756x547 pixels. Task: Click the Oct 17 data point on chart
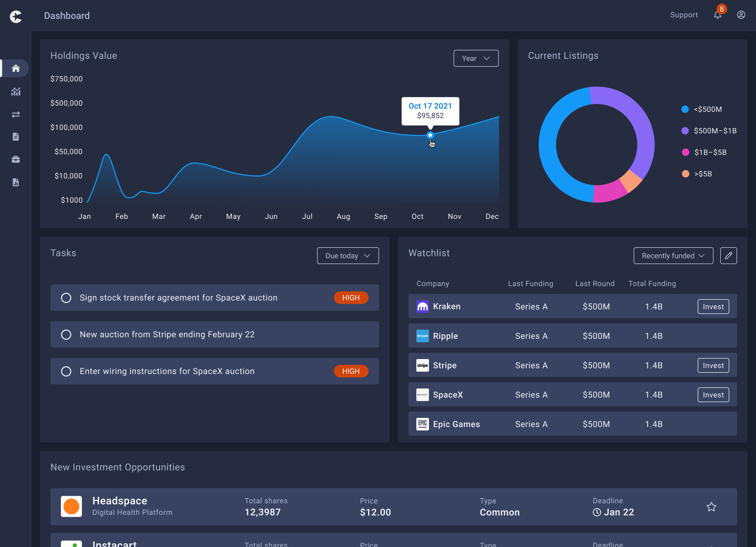pyautogui.click(x=430, y=135)
